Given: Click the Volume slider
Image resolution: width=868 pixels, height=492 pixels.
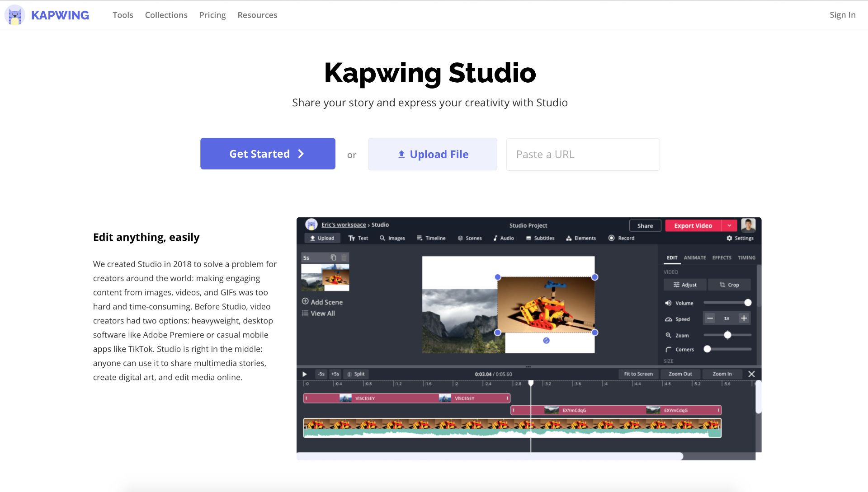Looking at the screenshot, I should tap(727, 303).
